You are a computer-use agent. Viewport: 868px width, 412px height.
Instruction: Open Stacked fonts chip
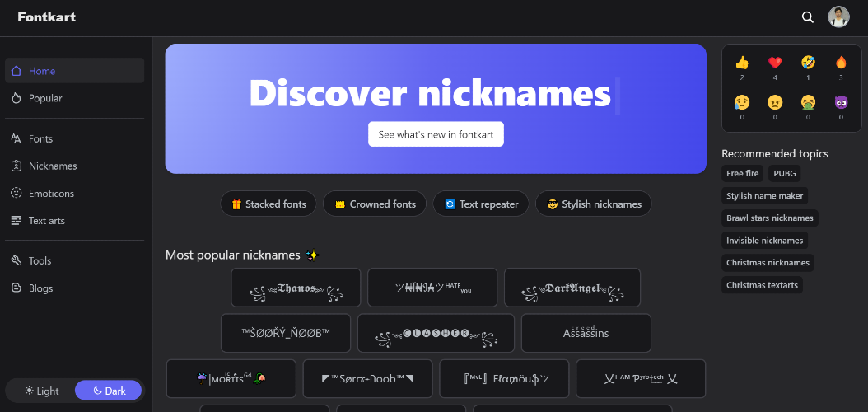point(268,204)
